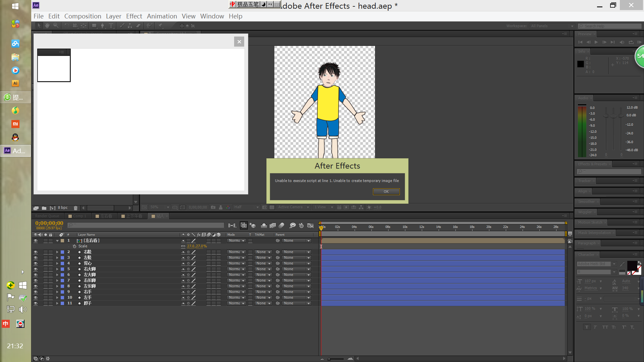The image size is (644, 362).
Task: Click OK in the error dialog
Action: 386,192
